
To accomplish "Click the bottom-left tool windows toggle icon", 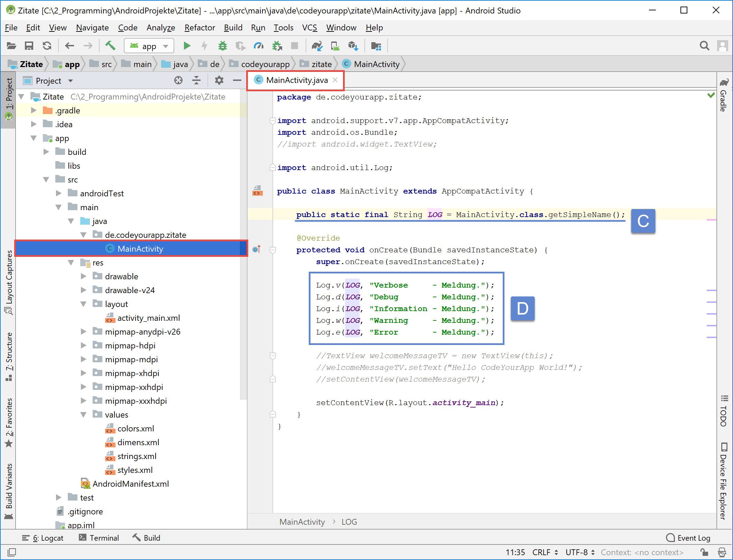I will pos(11,552).
